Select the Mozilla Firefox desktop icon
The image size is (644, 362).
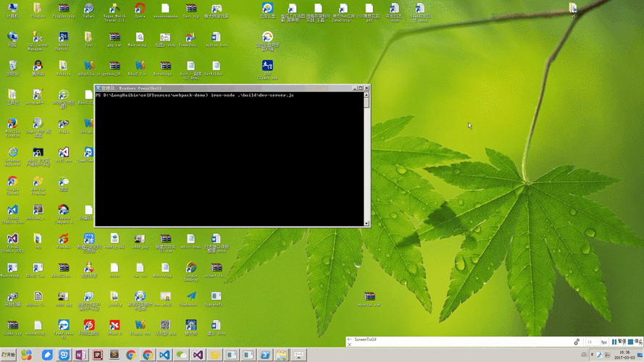pos(12,125)
